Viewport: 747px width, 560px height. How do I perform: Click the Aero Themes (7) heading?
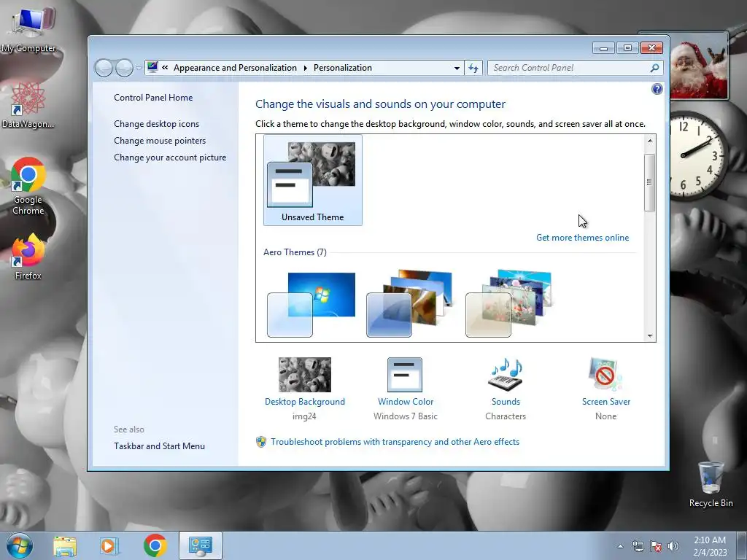tap(295, 252)
